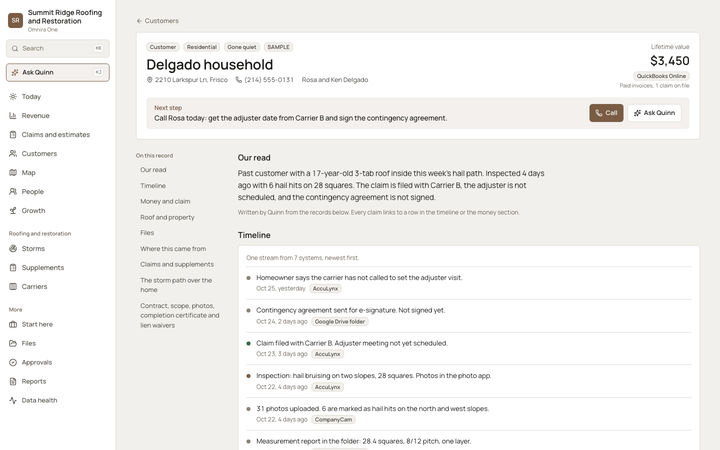Jump to Where this came from
This screenshot has width=720, height=450.
click(173, 249)
